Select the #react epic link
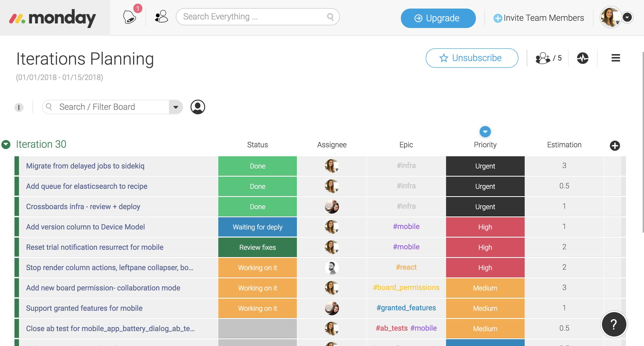644x346 pixels. point(406,267)
